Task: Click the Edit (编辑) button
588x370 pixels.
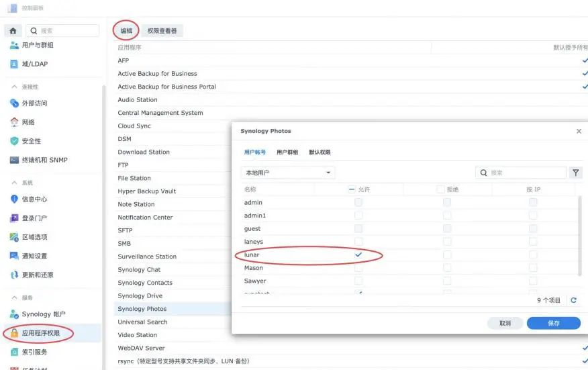Action: click(126, 31)
